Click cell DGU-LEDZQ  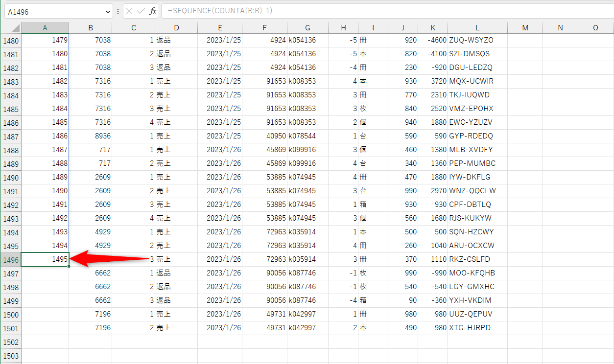coord(478,68)
